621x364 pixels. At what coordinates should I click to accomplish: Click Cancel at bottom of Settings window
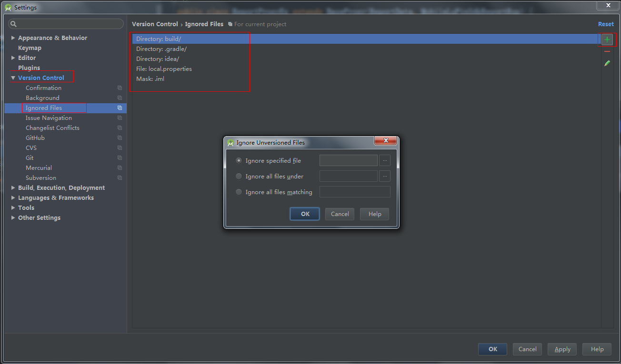pos(528,349)
